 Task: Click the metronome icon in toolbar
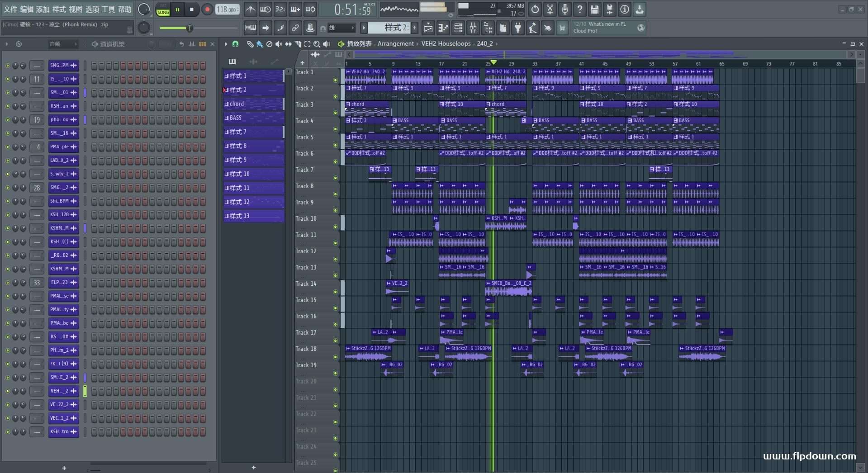click(x=250, y=9)
